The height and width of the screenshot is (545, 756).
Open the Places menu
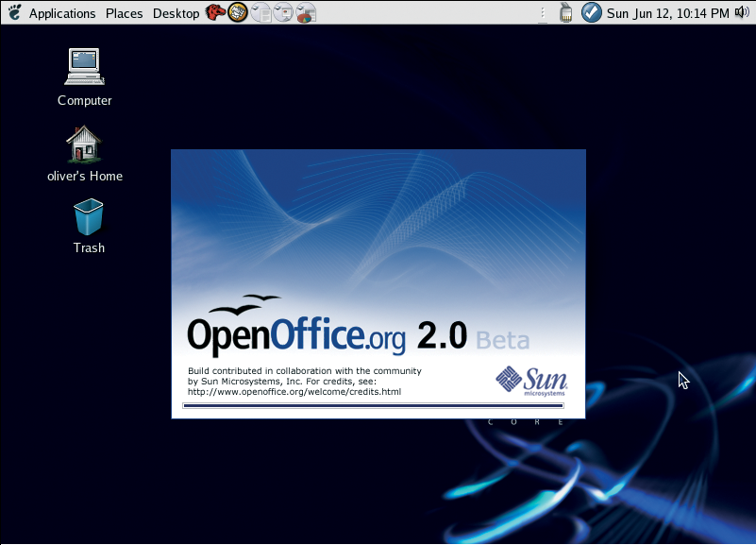(124, 13)
